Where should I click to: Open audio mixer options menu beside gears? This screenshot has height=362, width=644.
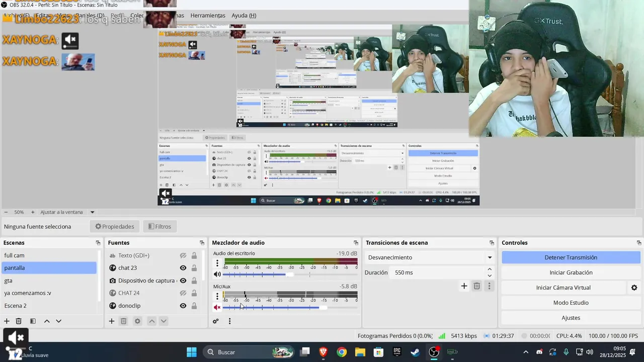[x=229, y=321]
